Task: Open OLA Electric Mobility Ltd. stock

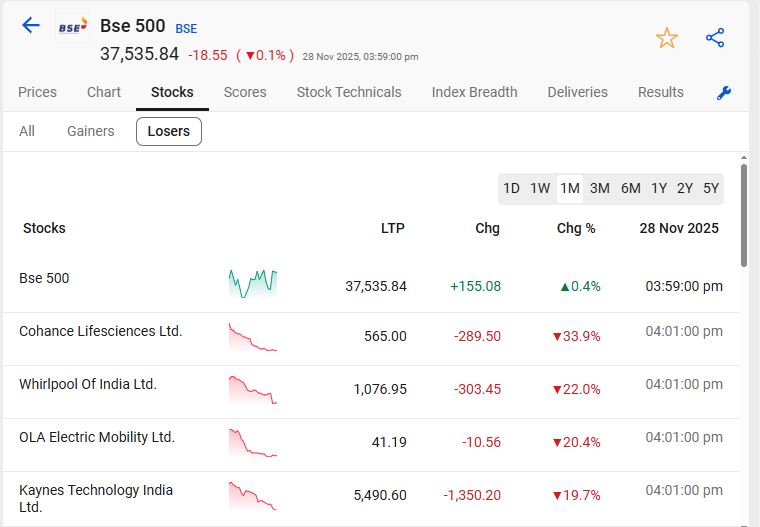Action: tap(97, 437)
